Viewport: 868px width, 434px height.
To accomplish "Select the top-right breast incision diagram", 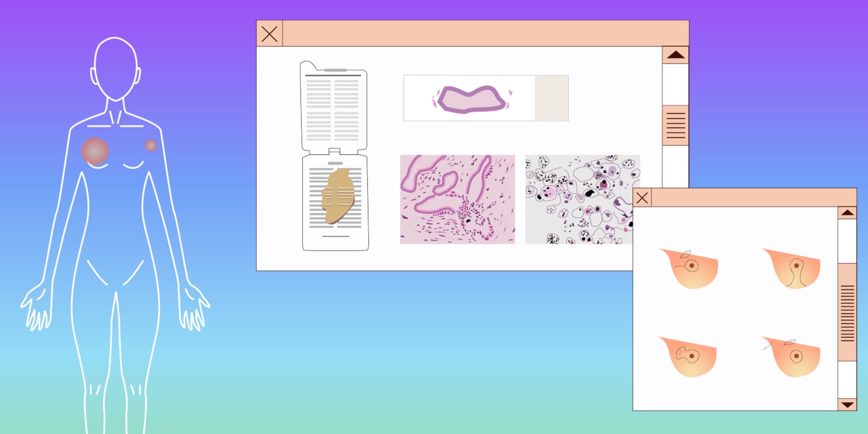I will tap(792, 268).
